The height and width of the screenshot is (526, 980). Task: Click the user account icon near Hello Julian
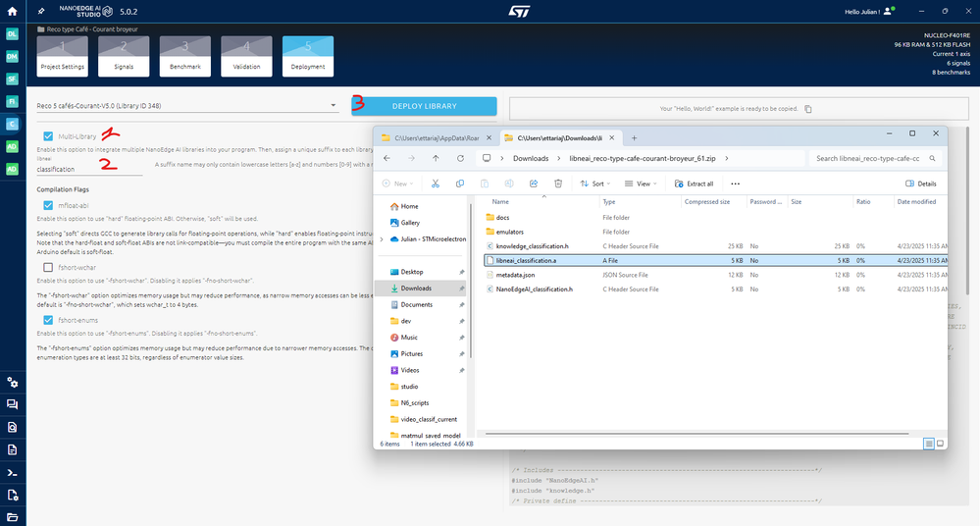coord(889,11)
